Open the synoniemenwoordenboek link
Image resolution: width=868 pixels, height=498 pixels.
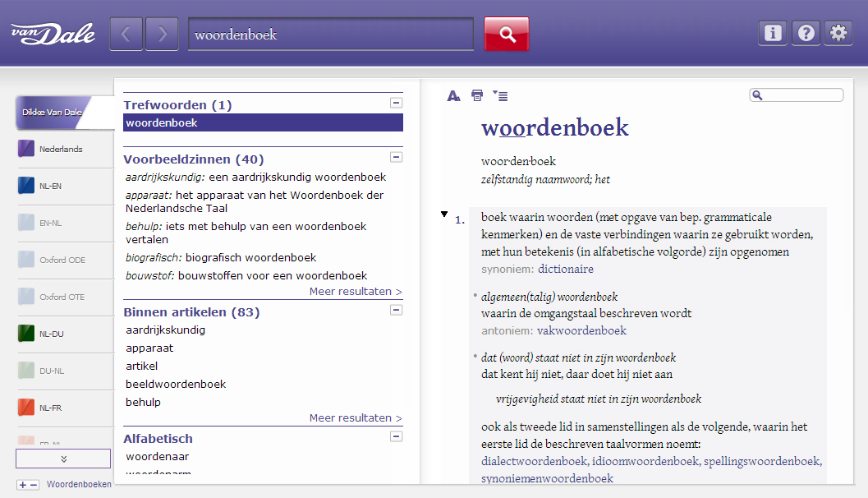[547, 478]
